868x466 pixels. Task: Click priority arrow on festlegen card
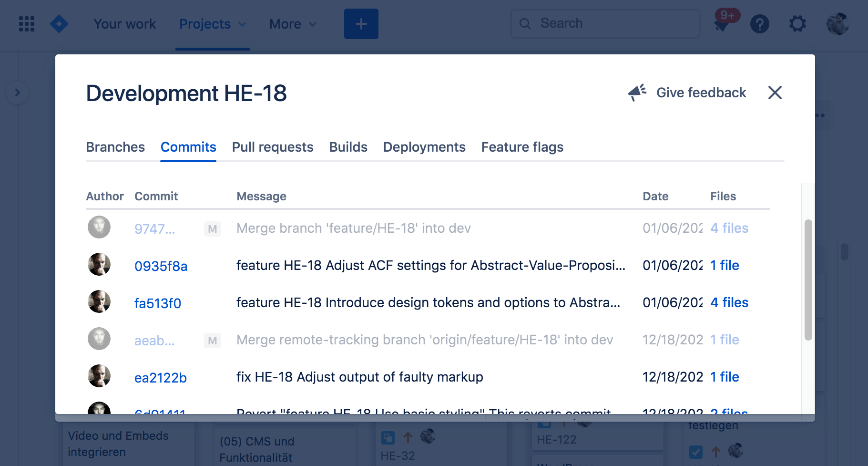716,452
